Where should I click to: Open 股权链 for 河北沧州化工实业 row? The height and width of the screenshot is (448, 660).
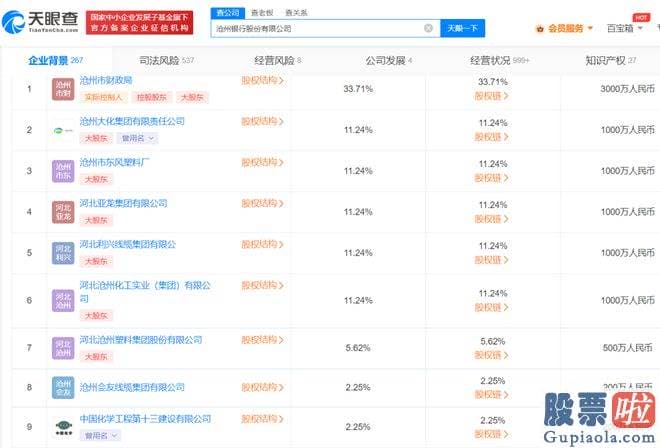491,308
